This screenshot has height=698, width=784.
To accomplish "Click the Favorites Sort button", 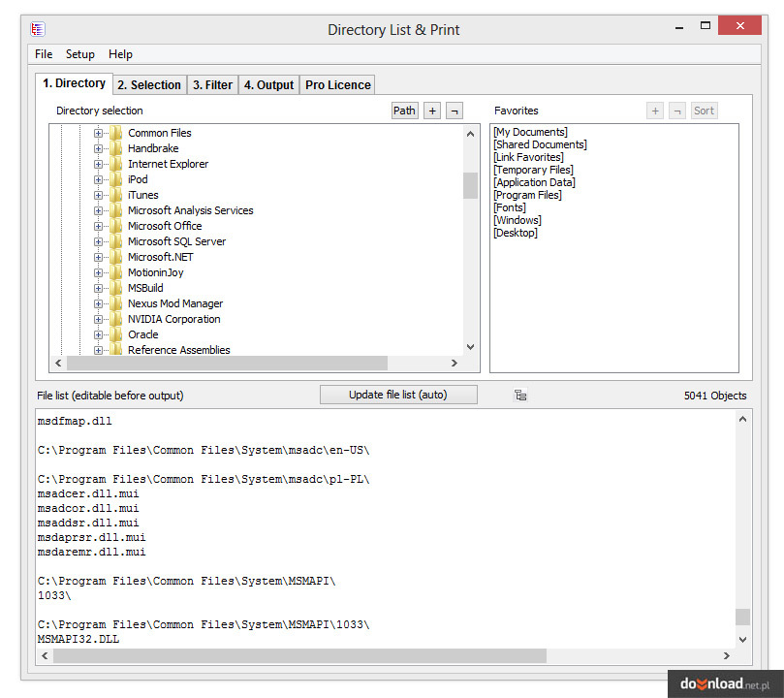I will (704, 111).
